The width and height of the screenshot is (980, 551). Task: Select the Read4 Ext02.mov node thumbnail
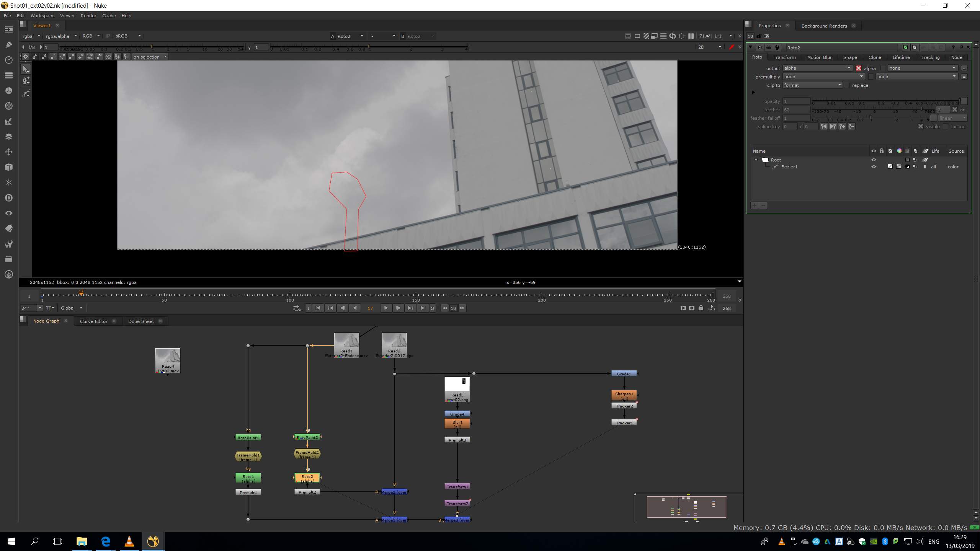[x=168, y=359]
